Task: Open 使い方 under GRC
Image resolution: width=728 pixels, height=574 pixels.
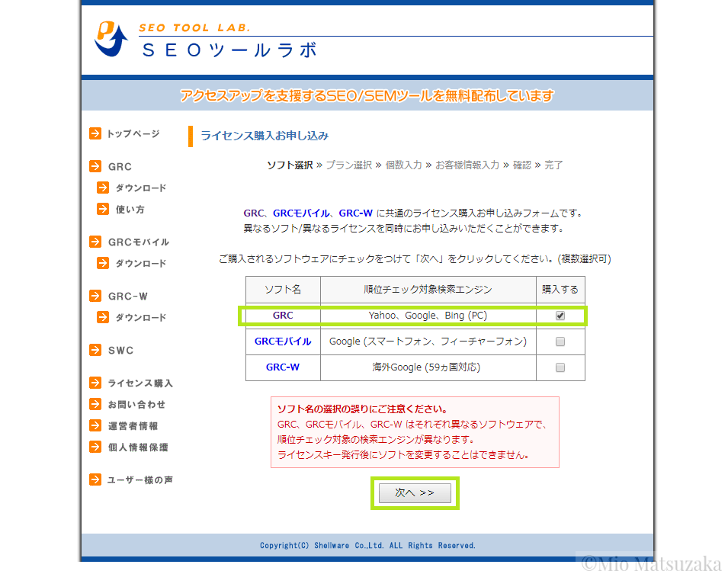Action: coord(130,210)
